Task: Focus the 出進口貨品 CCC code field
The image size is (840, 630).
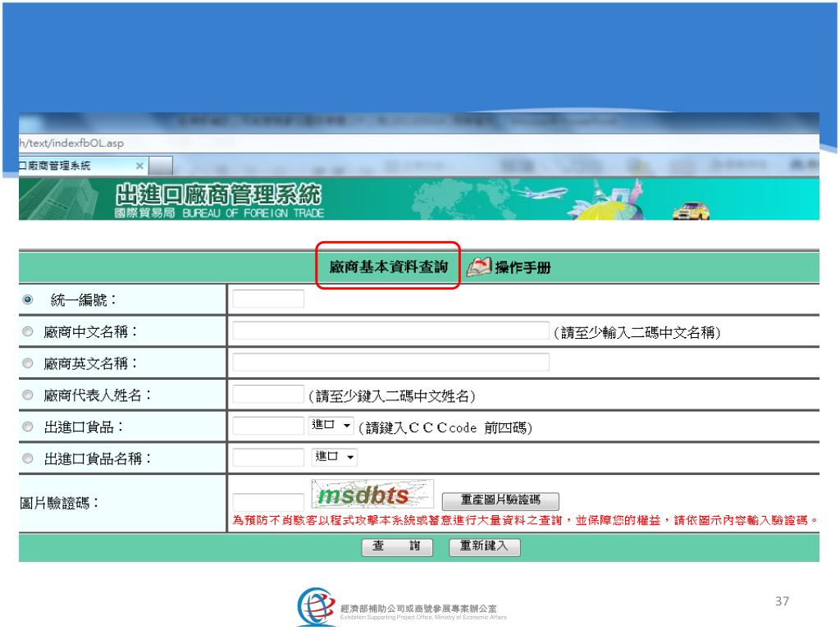Action: [x=268, y=426]
